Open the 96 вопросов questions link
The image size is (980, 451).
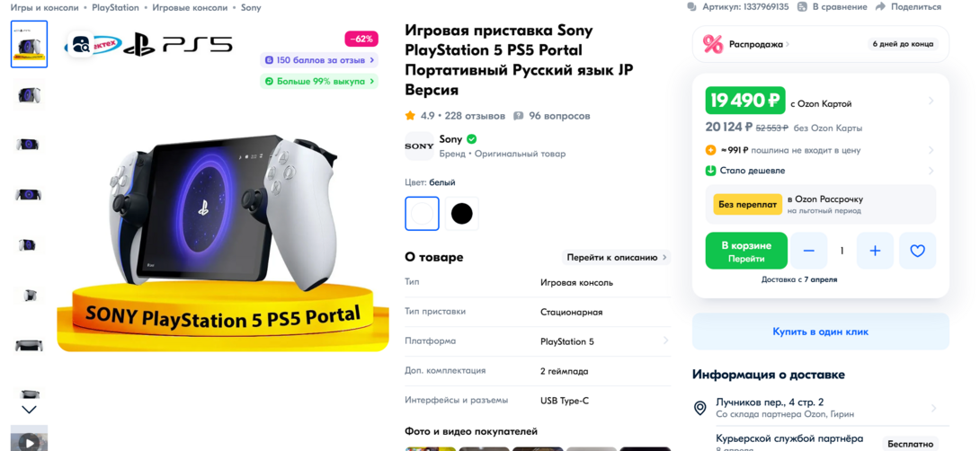(x=552, y=116)
